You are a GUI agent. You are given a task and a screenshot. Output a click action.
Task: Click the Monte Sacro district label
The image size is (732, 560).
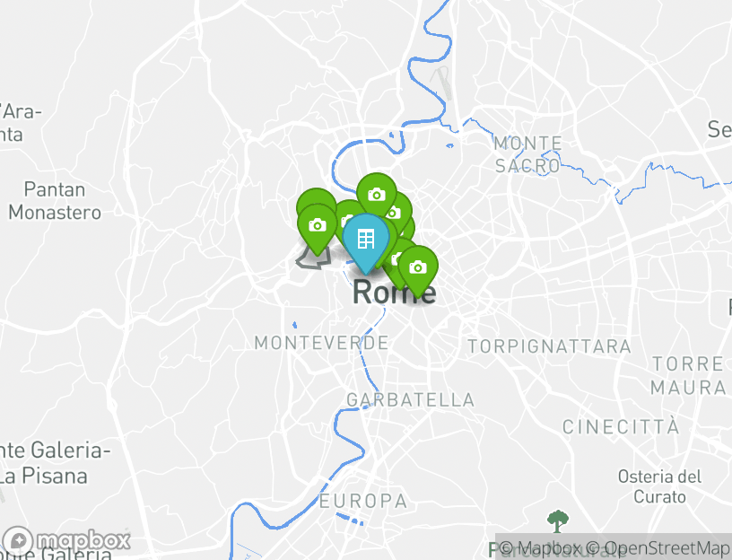tap(528, 154)
